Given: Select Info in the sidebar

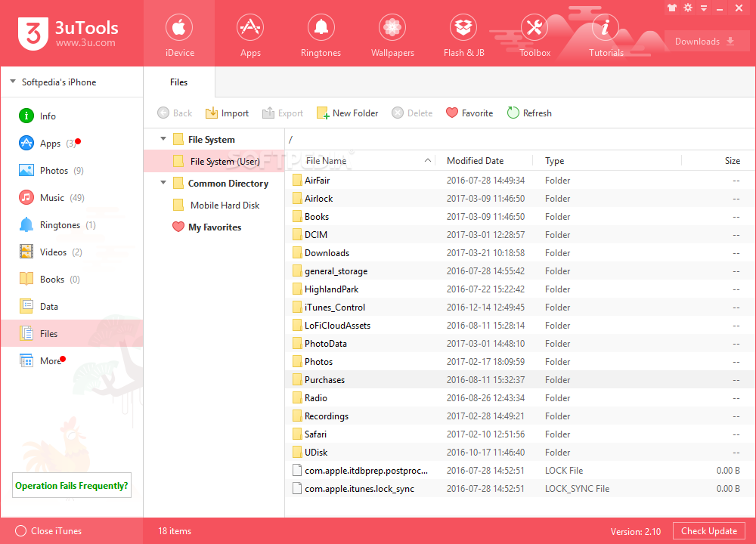Looking at the screenshot, I should point(72,116).
